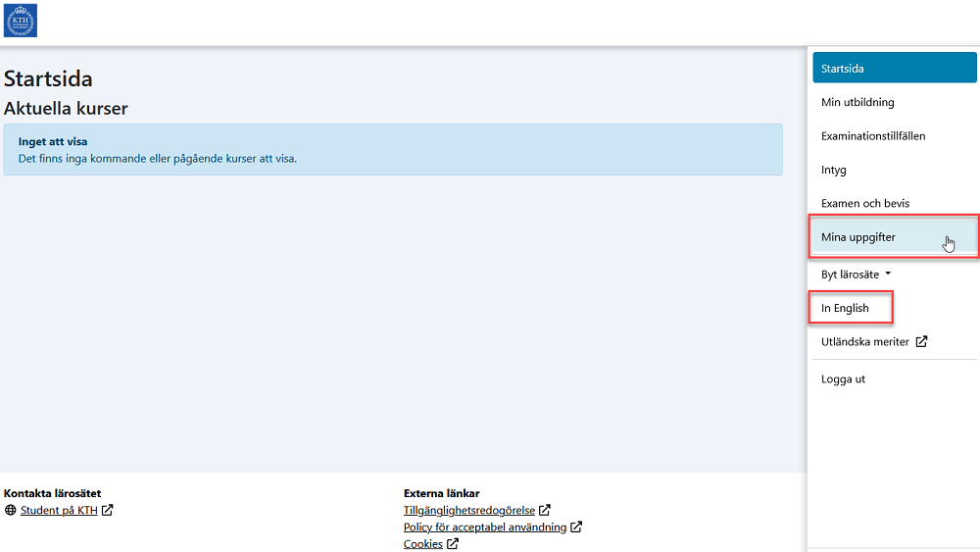980x552 pixels.
Task: Click external-link icon after Tillgänglighetsredogörelse
Action: pyautogui.click(x=545, y=510)
